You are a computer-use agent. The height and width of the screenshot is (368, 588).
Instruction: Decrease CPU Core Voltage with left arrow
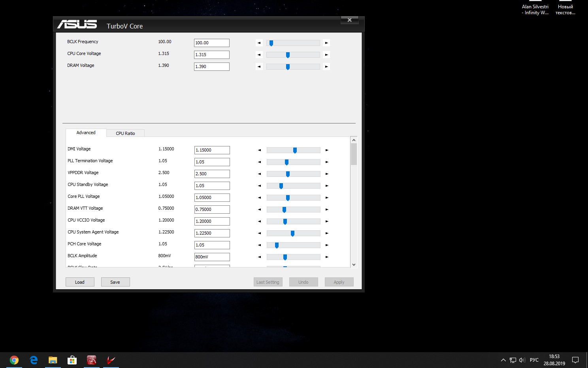point(259,55)
